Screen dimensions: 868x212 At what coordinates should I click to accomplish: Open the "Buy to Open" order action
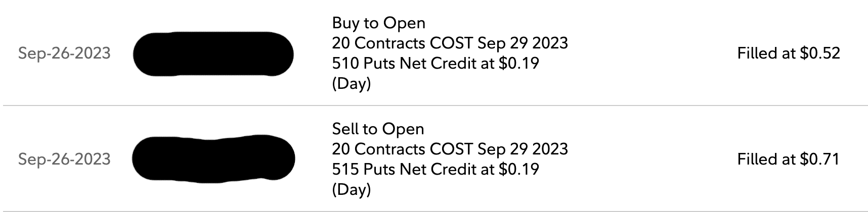click(x=378, y=23)
